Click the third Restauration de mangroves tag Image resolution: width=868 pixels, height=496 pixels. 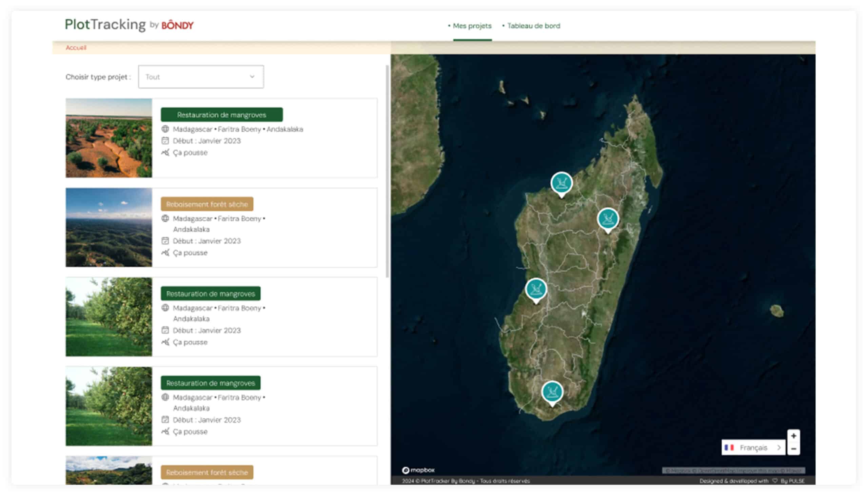[211, 383]
